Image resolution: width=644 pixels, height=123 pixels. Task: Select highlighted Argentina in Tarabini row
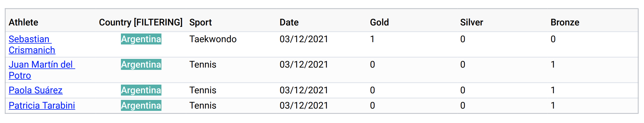(x=141, y=105)
